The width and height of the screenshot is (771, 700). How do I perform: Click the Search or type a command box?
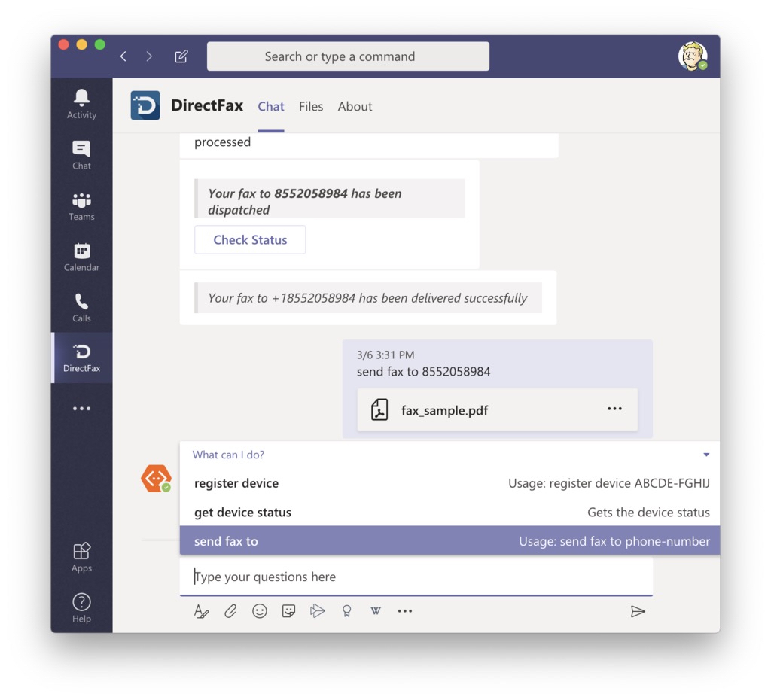coord(348,56)
